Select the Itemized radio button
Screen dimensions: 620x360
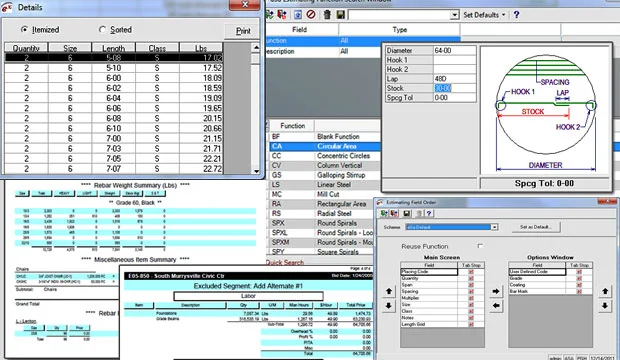(25, 30)
